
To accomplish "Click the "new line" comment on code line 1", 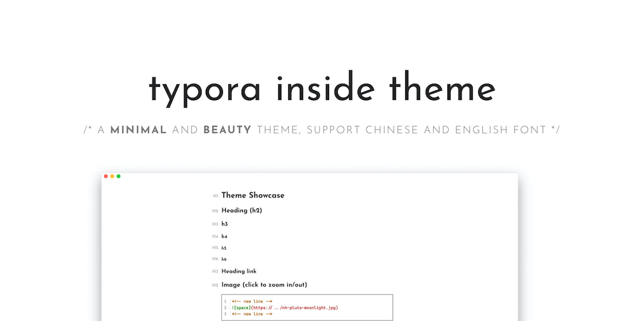I will 252,301.
